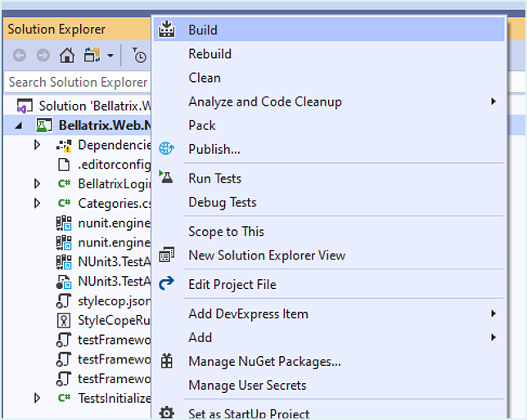The image size is (527, 420).
Task: Open Add DevExpress Item submenu arrow
Action: (x=493, y=314)
